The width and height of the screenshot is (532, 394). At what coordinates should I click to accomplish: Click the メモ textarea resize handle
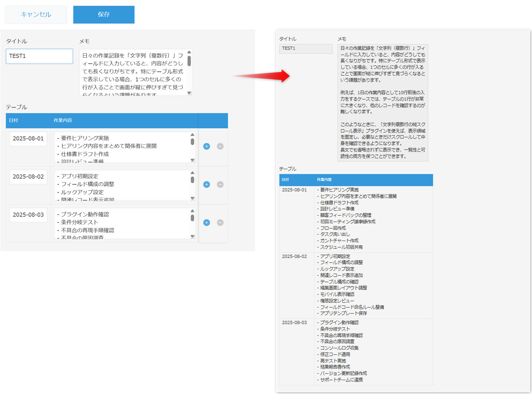pyautogui.click(x=190, y=93)
